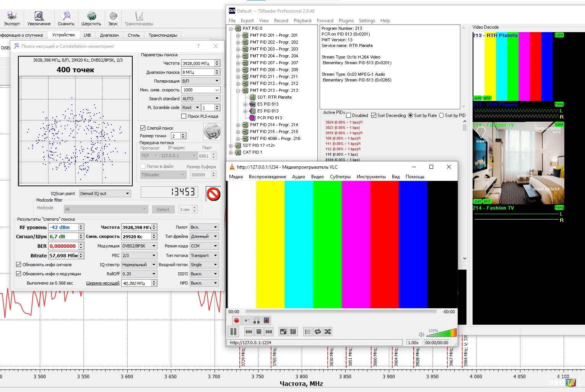
Task: Click the Шерстить toolbar icon
Action: (x=91, y=16)
